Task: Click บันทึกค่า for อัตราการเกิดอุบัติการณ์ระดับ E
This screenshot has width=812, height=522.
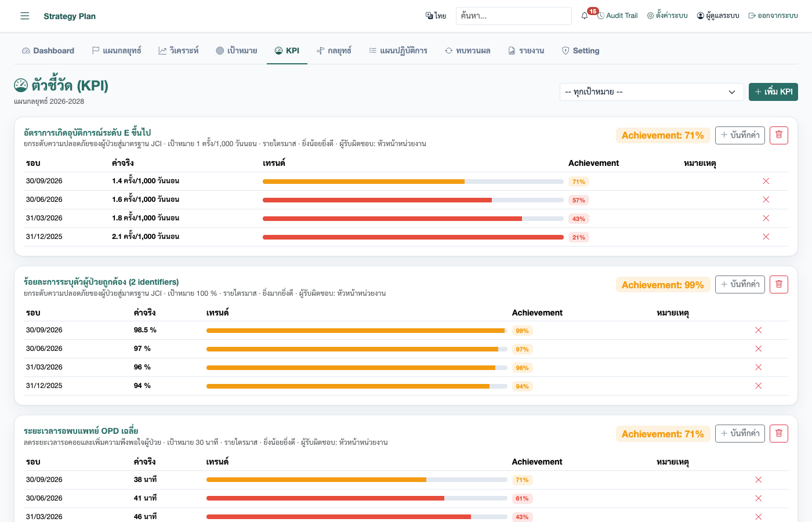Action: tap(740, 135)
